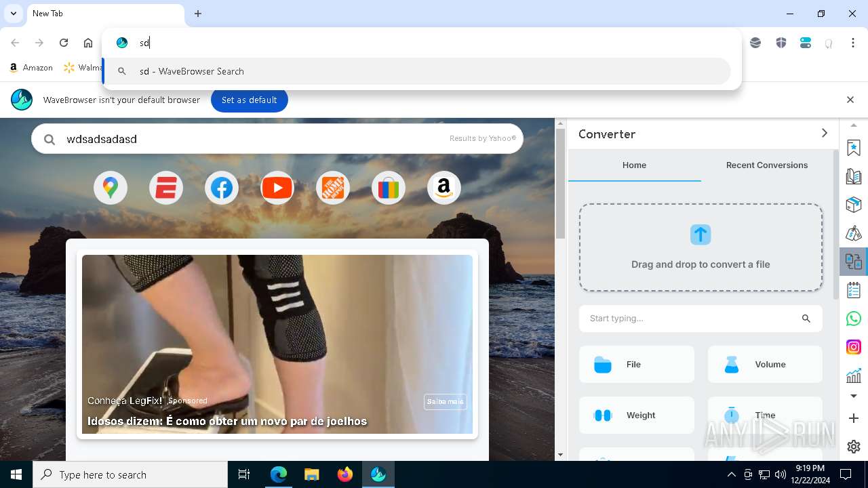Open the Facebook shortcut icon

[x=222, y=188]
